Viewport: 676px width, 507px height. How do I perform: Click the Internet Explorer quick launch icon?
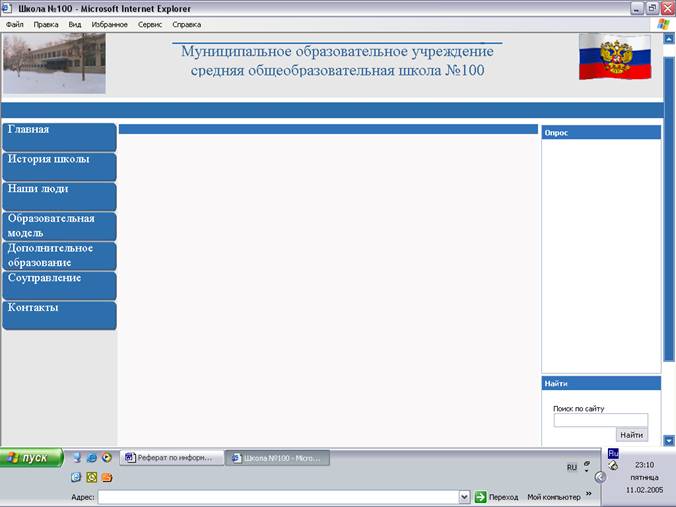pyautogui.click(x=91, y=458)
